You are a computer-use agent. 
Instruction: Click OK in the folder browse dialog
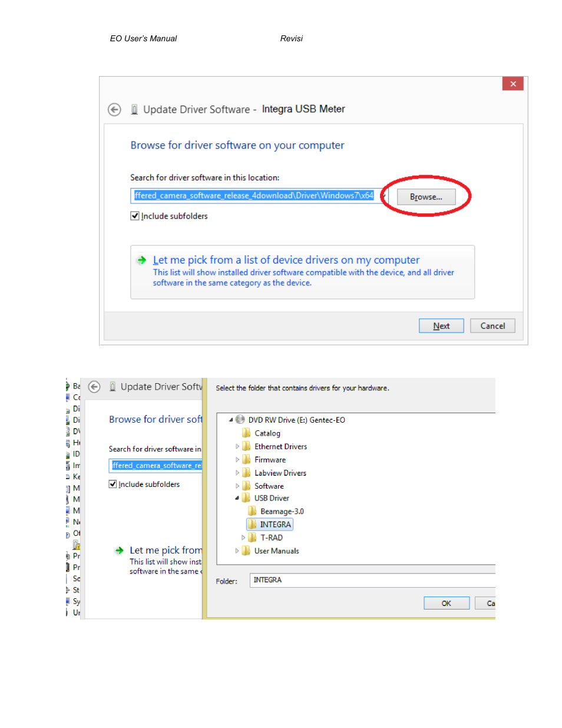(447, 603)
